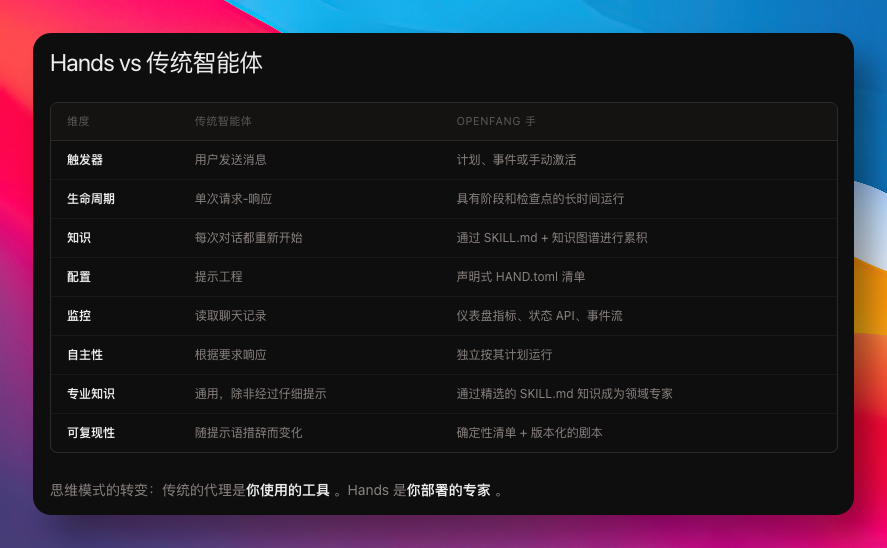The width and height of the screenshot is (887, 548).
Task: Click the 知识 row label
Action: pyautogui.click(x=79, y=238)
